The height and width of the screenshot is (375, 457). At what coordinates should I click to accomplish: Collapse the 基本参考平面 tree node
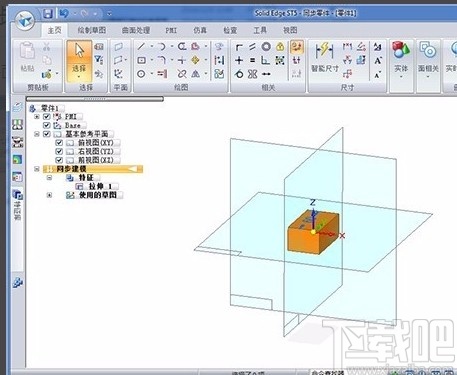coord(37,134)
